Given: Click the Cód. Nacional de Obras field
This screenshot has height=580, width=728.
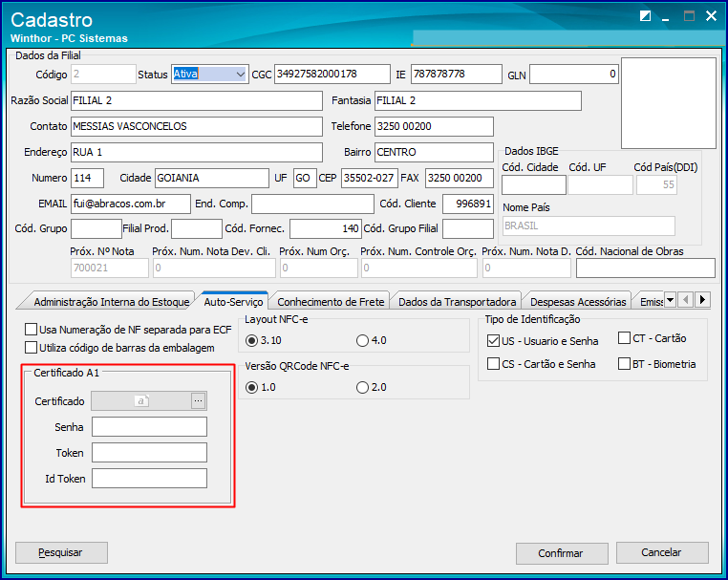Looking at the screenshot, I should pos(645,268).
